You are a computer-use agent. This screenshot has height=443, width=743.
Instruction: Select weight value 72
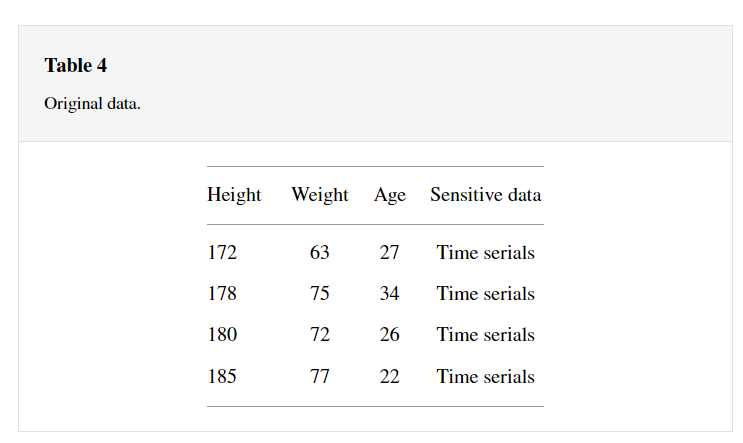pos(320,335)
